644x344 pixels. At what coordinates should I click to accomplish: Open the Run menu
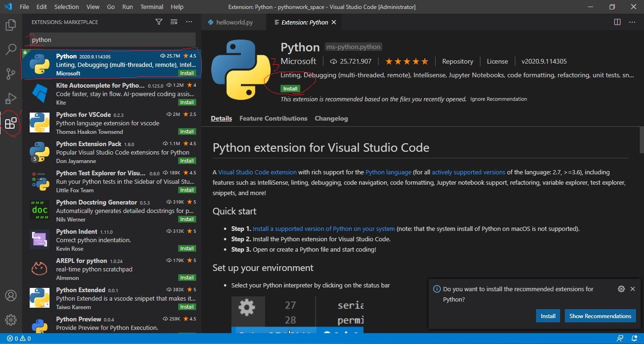(x=127, y=7)
